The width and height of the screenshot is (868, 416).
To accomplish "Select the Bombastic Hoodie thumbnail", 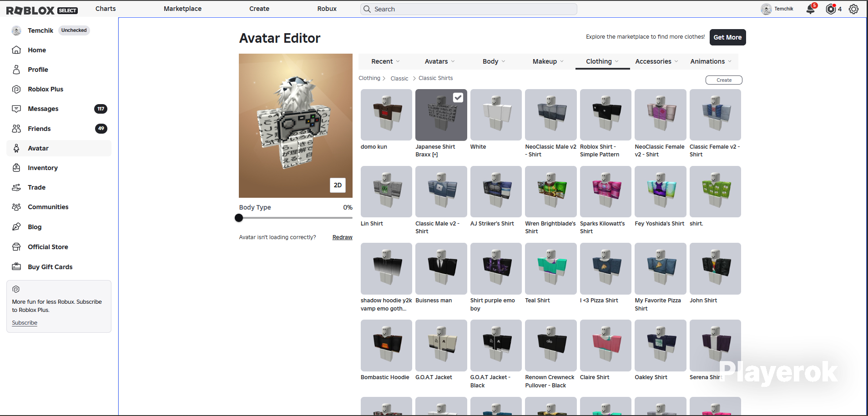I will coord(386,345).
